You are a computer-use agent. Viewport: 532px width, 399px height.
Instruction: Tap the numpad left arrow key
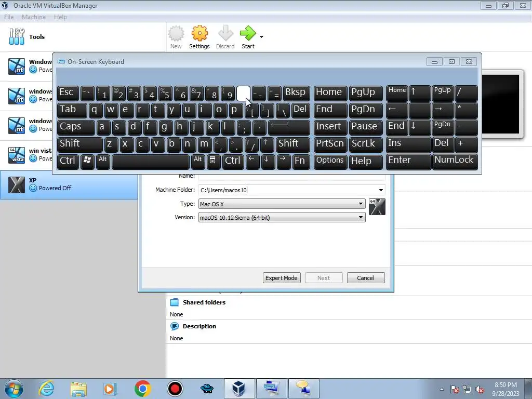397,110
